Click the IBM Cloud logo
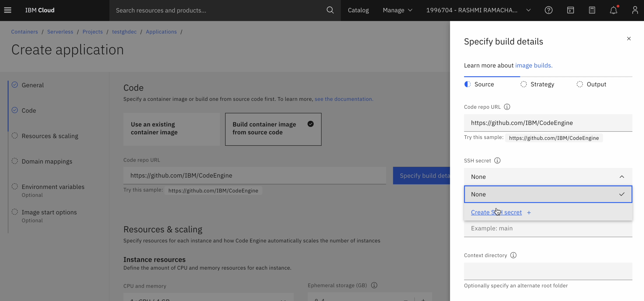This screenshot has width=644, height=301. [x=40, y=10]
